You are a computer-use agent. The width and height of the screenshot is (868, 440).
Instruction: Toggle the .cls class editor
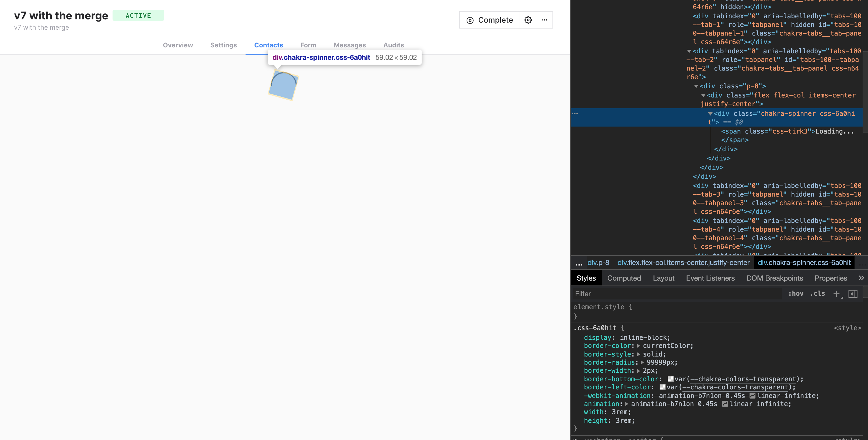point(817,294)
